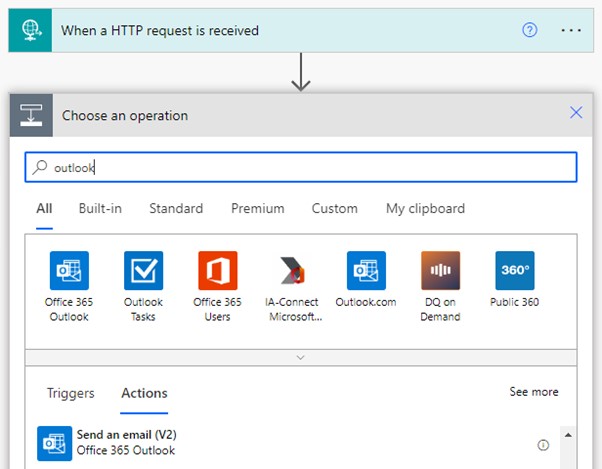Image resolution: width=602 pixels, height=469 pixels.
Task: Click the Choose an operation header title
Action: (x=125, y=115)
